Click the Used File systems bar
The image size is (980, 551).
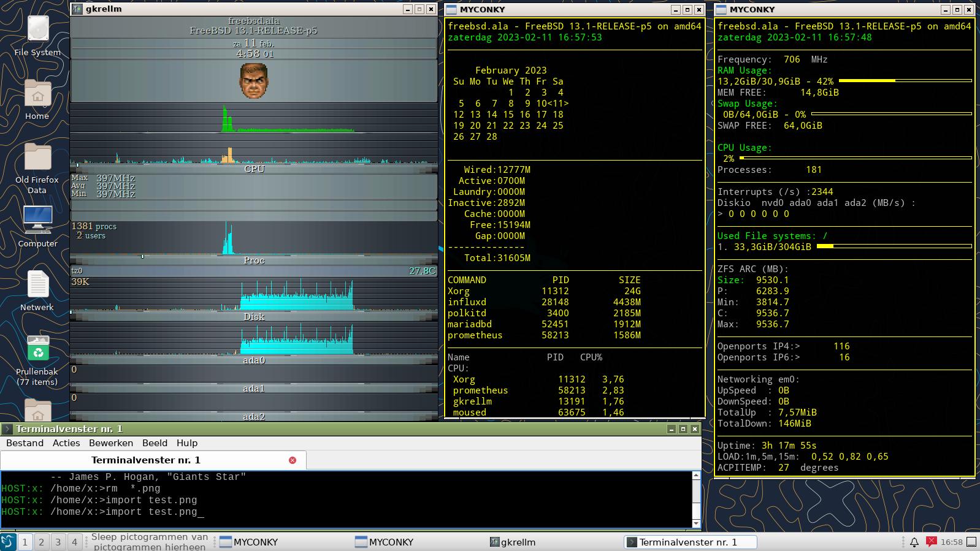894,246
